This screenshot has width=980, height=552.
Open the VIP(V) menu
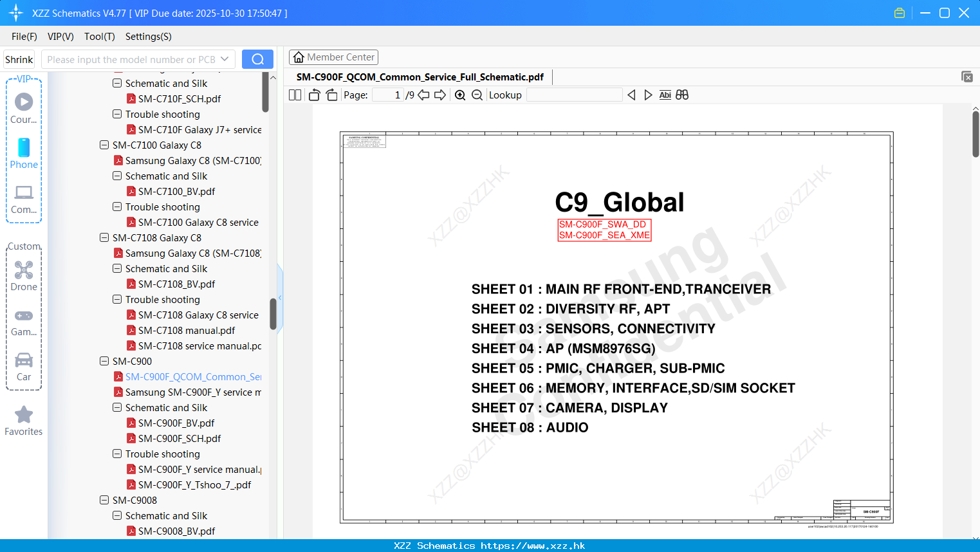point(60,37)
